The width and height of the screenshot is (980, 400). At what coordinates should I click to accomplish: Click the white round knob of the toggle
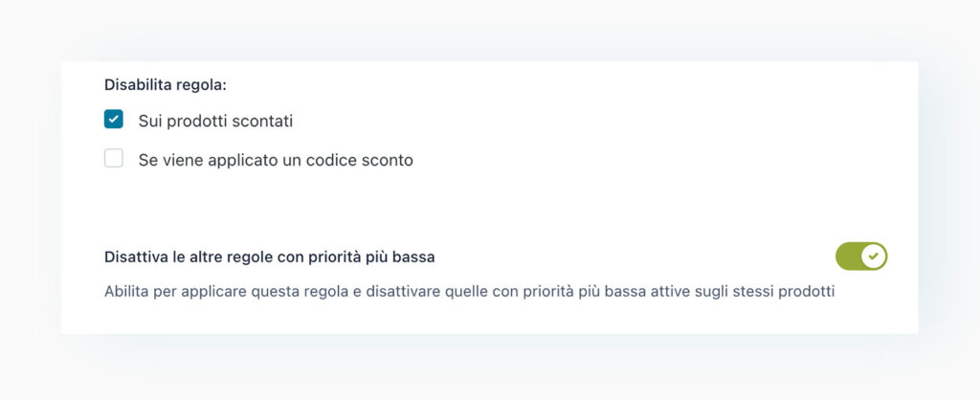point(872,256)
